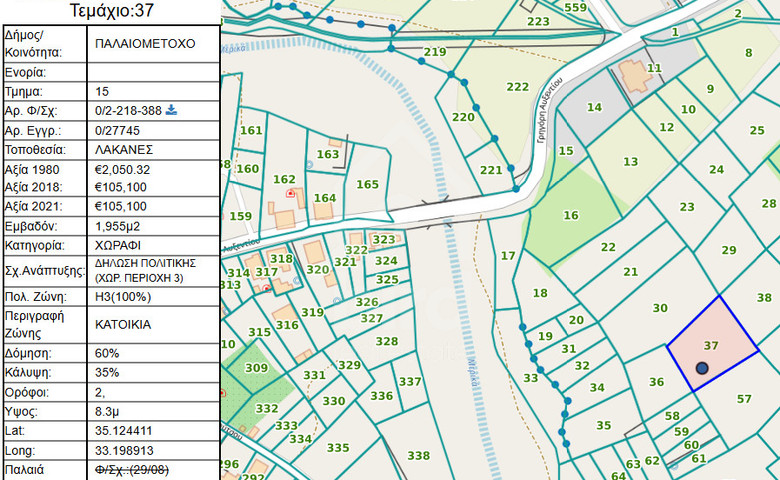The height and width of the screenshot is (480, 780).
Task: Select parcel 309 green plot
Action: point(256,368)
